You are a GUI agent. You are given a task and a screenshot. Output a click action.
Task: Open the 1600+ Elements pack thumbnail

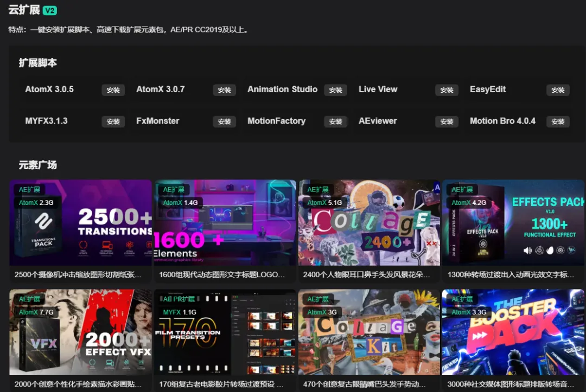tap(225, 223)
